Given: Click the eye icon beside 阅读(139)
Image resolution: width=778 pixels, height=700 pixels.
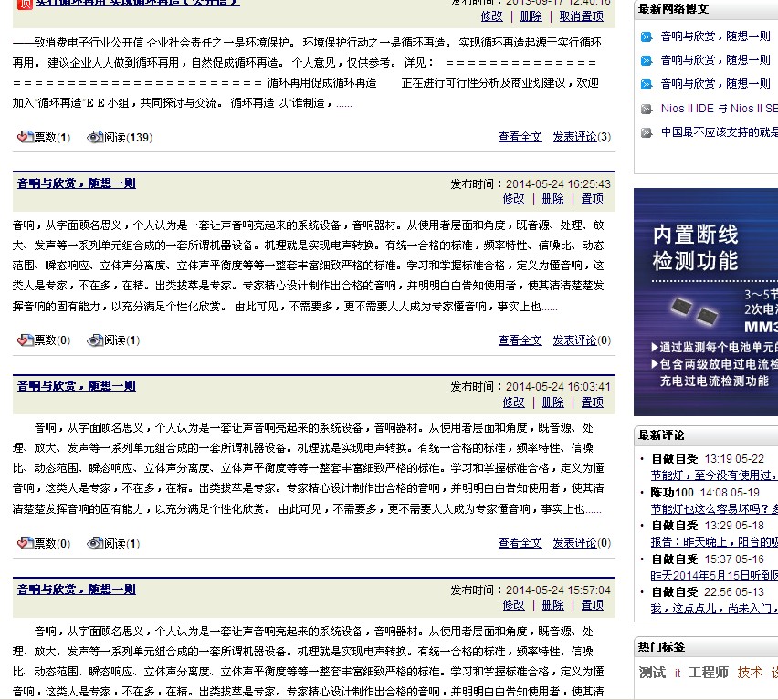Looking at the screenshot, I should [95, 137].
